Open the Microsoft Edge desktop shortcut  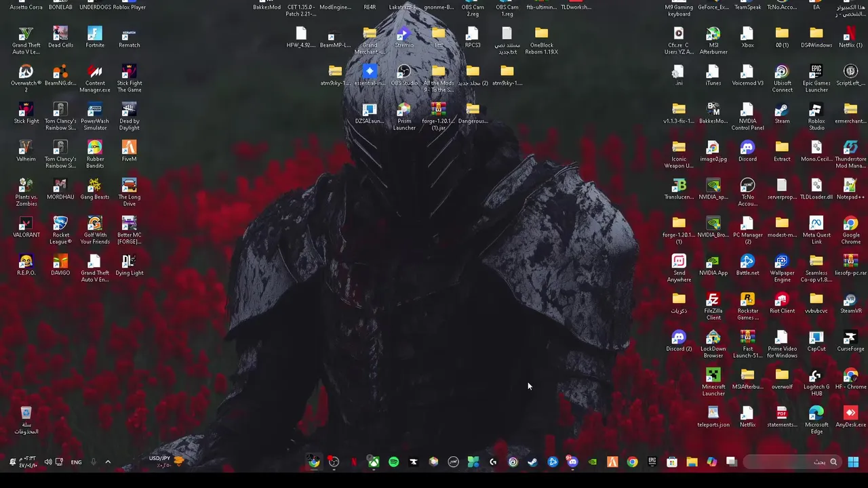[816, 420]
